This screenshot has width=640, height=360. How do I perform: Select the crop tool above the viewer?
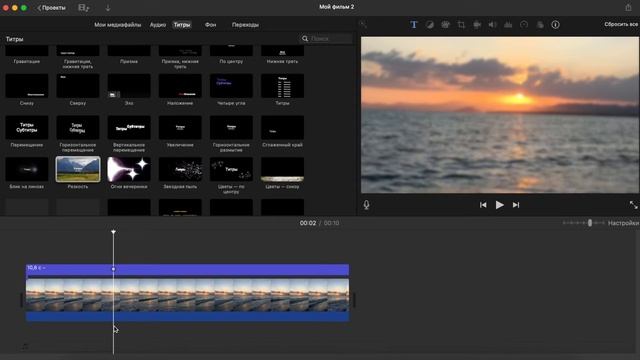461,24
